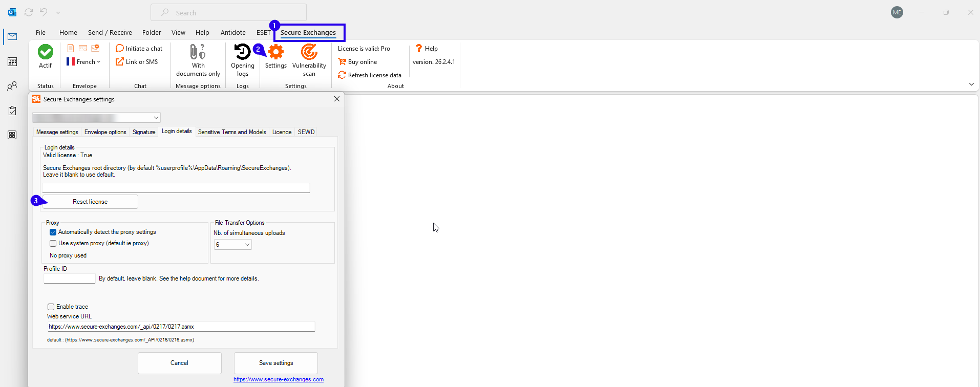This screenshot has width=980, height=387.
Task: Click the envelope with gear icon
Action: 95,48
